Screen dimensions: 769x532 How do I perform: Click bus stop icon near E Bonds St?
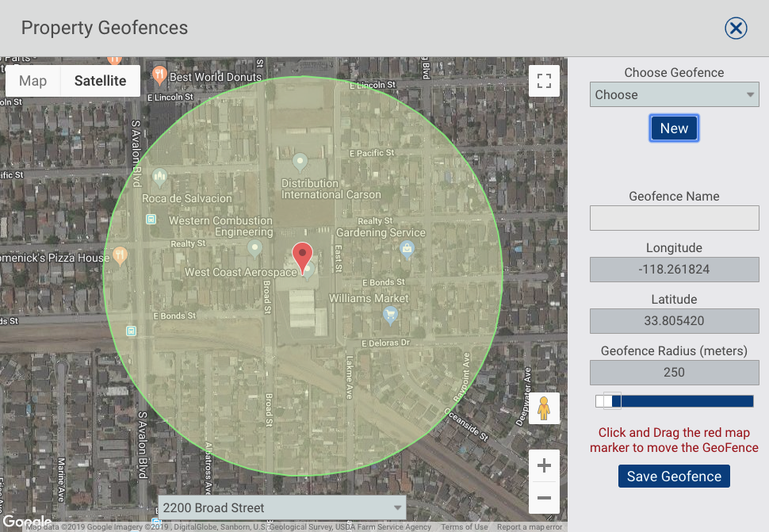click(x=131, y=331)
